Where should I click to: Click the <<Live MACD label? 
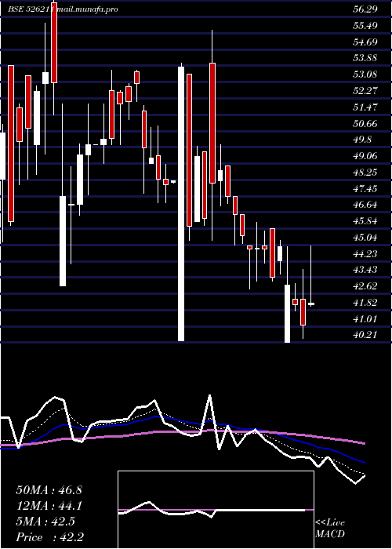click(330, 528)
